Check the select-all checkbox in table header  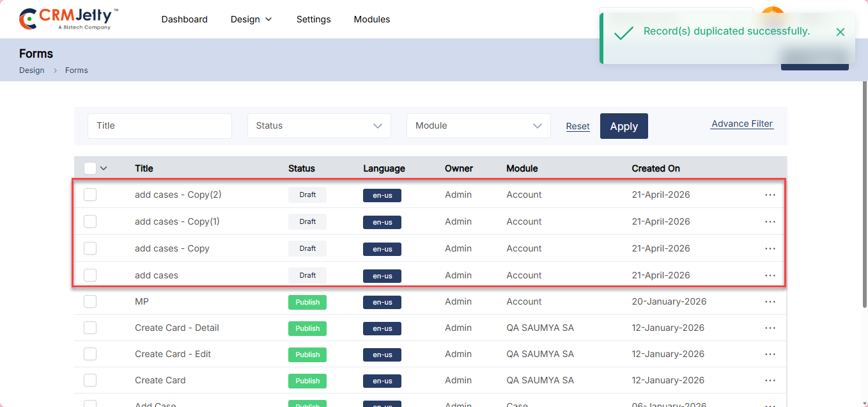90,168
